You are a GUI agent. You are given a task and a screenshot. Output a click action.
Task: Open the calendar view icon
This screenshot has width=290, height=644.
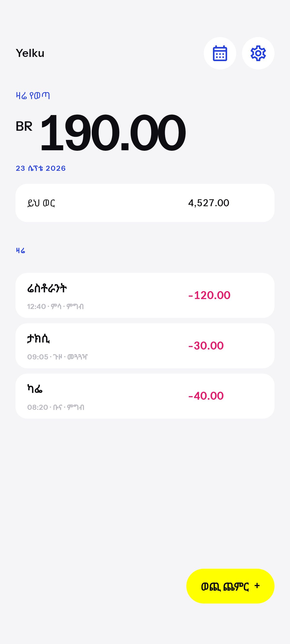coord(220,53)
